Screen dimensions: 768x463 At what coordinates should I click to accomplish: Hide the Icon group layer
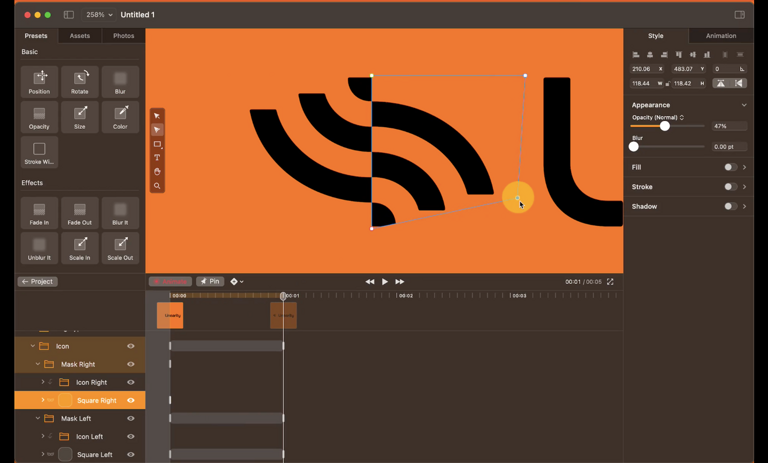[x=131, y=346]
